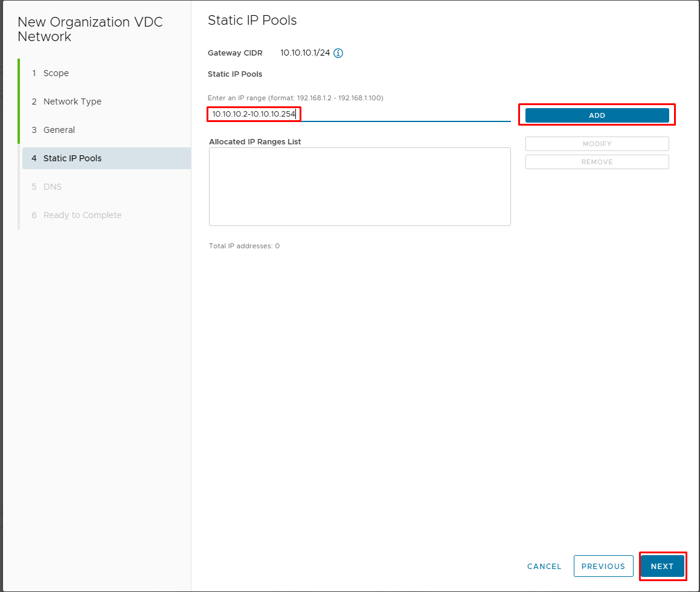Click the Total IP addresses text
This screenshot has height=592, width=700.
pyautogui.click(x=244, y=246)
